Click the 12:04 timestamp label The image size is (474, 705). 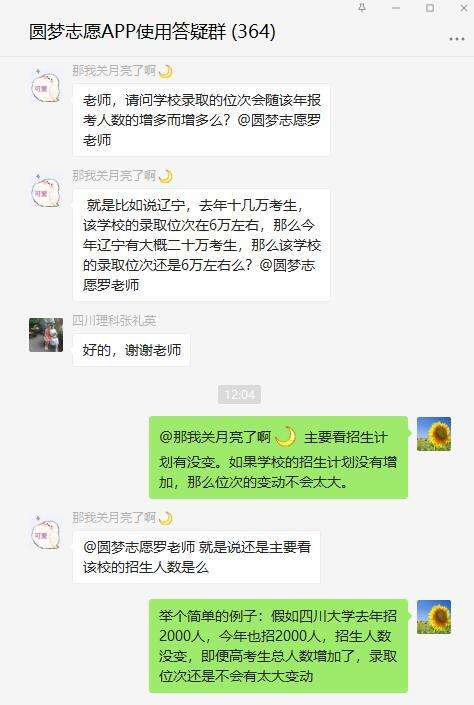(239, 394)
